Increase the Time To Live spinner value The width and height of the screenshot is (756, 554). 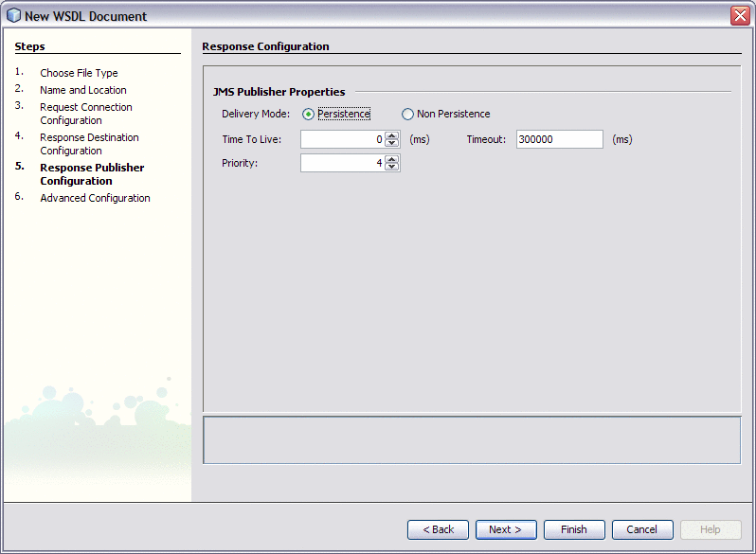pos(392,135)
